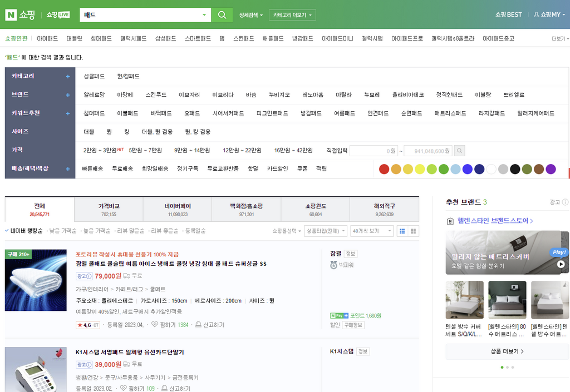Switch to the 쇼핑윈도 tab
Screen dimensions: 570x392
(x=316, y=210)
